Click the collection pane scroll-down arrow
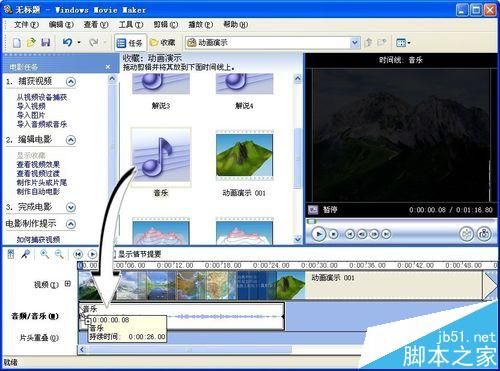500x371 pixels. [298, 239]
